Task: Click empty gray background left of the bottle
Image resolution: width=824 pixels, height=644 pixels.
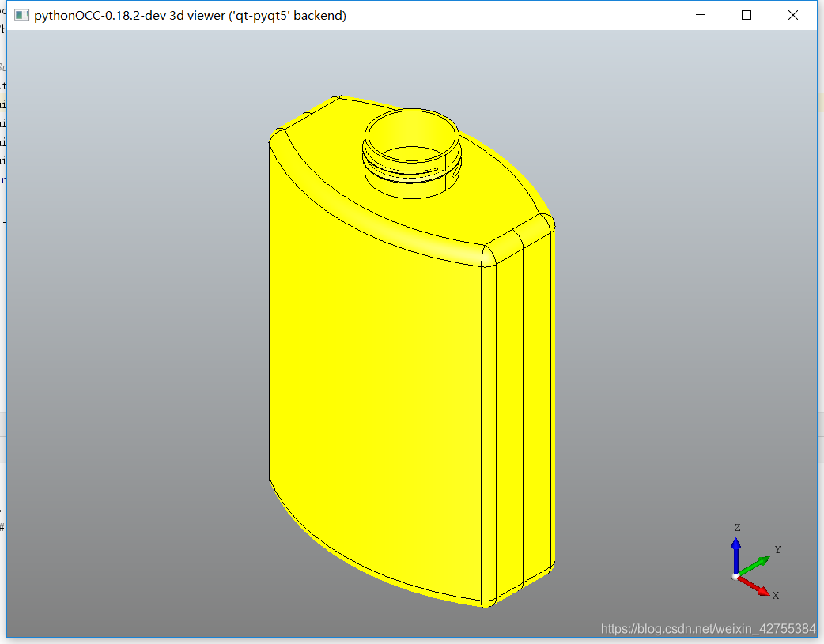Action: pyautogui.click(x=134, y=356)
